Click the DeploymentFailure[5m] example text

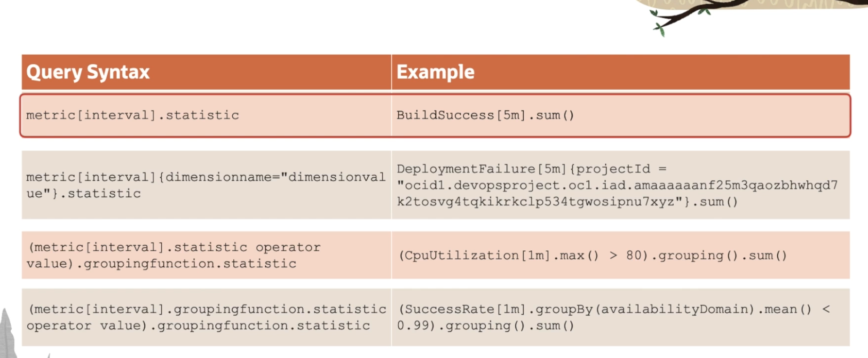tap(481, 169)
